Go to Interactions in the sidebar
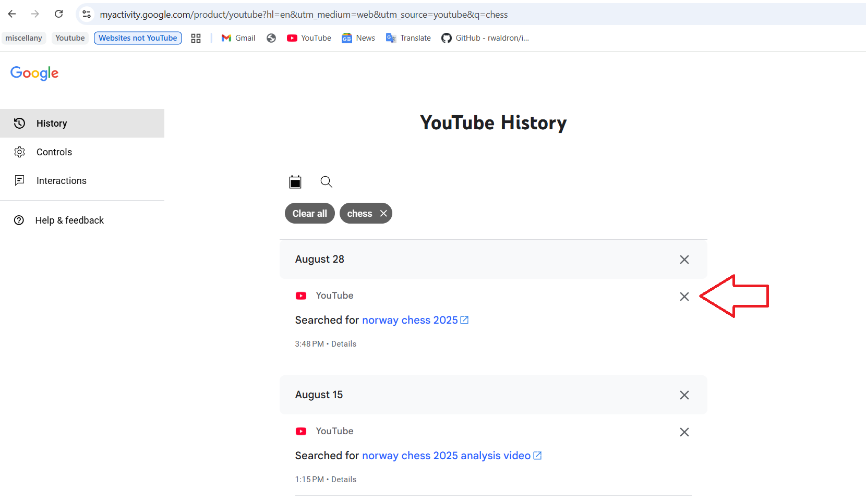The width and height of the screenshot is (866, 504). (61, 181)
